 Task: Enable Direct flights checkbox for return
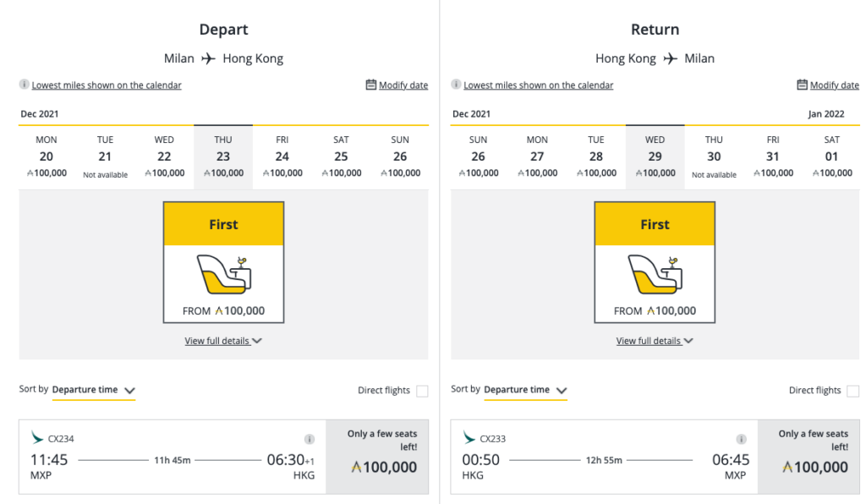[853, 391]
